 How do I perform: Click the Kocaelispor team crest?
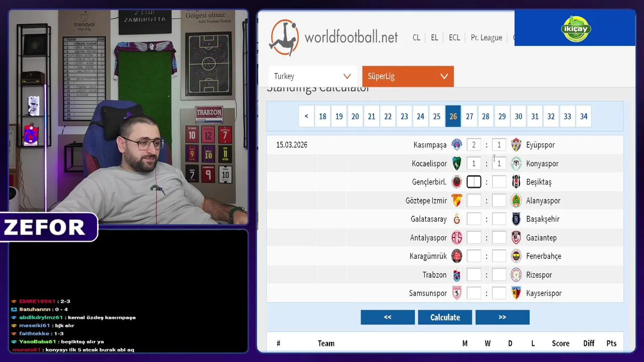(x=457, y=163)
